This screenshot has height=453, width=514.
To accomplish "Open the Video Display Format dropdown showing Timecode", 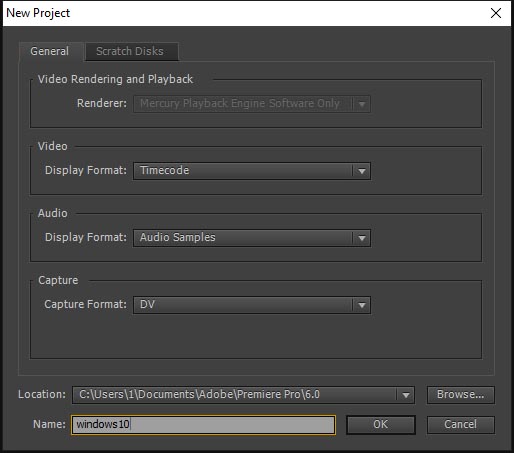I will click(x=252, y=171).
